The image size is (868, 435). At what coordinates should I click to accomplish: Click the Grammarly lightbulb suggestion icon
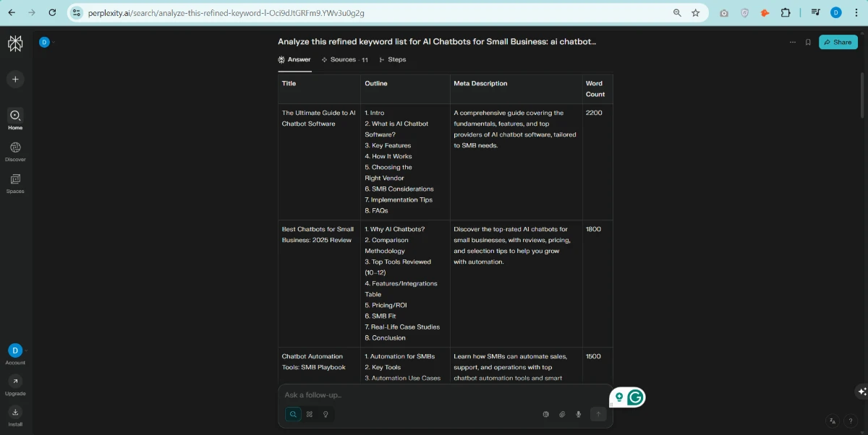pyautogui.click(x=619, y=397)
